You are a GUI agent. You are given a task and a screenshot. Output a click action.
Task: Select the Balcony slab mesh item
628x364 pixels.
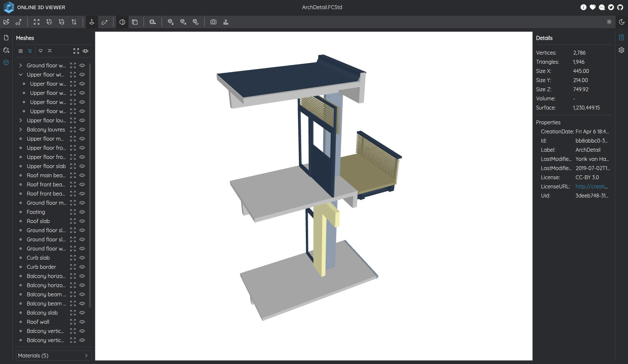pyautogui.click(x=42, y=313)
